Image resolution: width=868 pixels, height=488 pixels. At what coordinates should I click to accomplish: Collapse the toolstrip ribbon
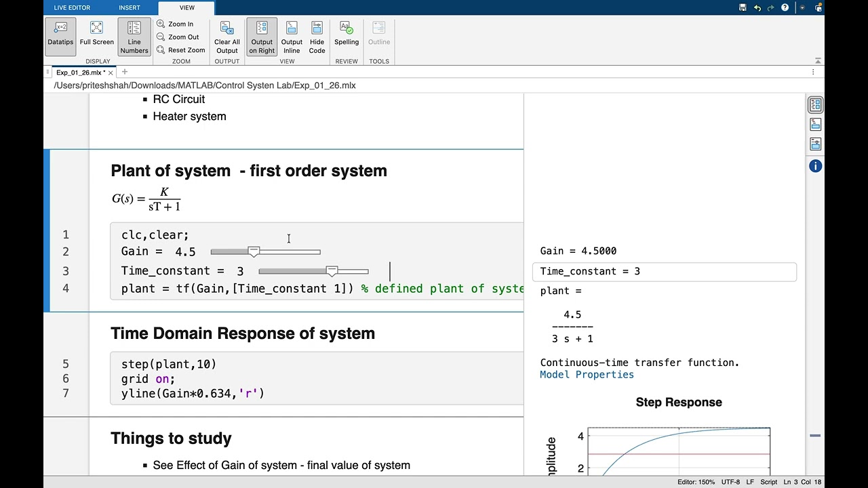click(x=818, y=61)
